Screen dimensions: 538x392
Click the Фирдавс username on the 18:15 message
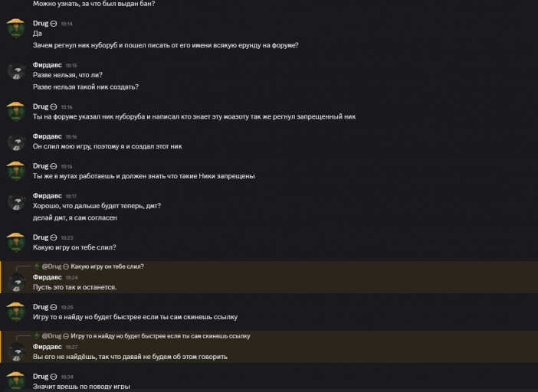point(47,65)
